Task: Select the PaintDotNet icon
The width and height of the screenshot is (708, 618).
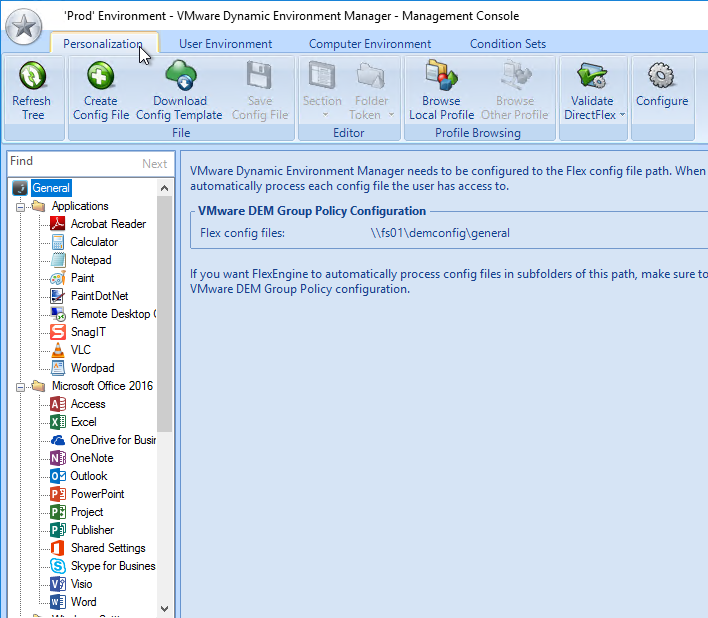Action: click(58, 296)
